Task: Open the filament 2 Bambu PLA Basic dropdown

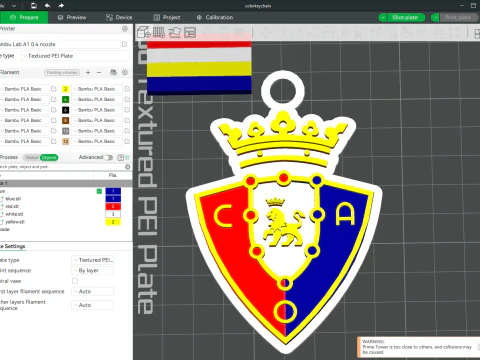Action: [97, 89]
